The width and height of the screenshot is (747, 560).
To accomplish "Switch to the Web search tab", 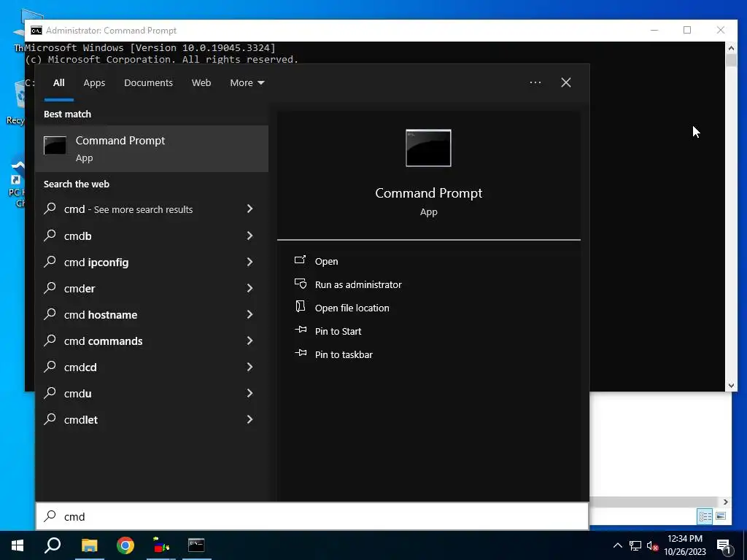I will [201, 83].
